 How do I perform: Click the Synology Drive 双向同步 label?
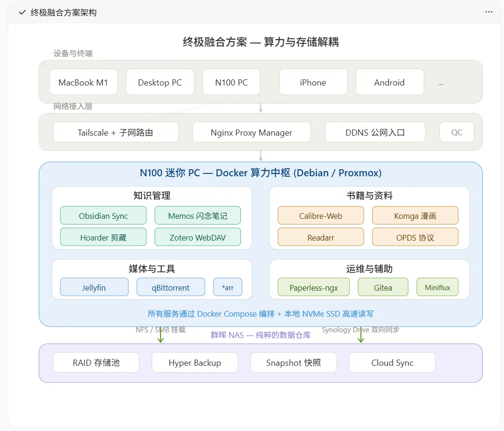pos(361,330)
